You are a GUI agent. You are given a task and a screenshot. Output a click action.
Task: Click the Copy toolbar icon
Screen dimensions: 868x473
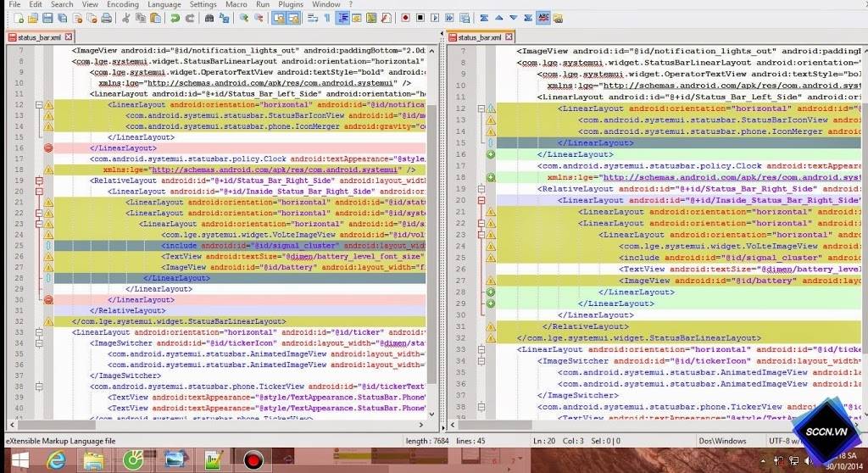point(141,19)
